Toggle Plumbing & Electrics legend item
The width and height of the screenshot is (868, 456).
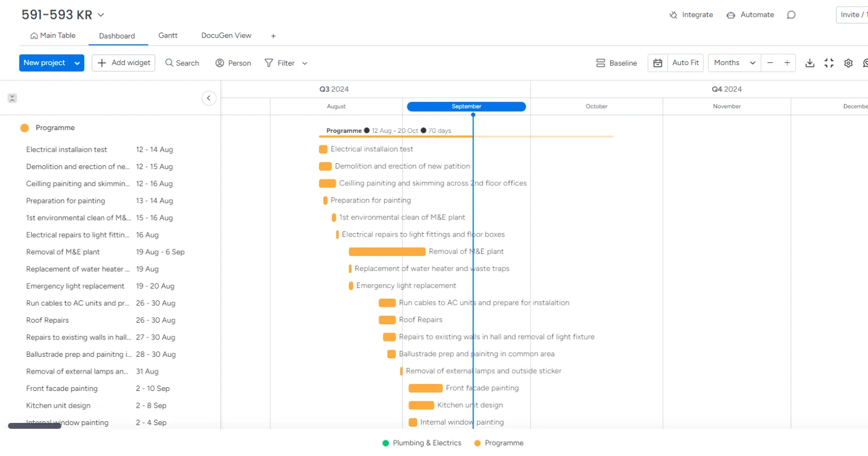coord(422,443)
